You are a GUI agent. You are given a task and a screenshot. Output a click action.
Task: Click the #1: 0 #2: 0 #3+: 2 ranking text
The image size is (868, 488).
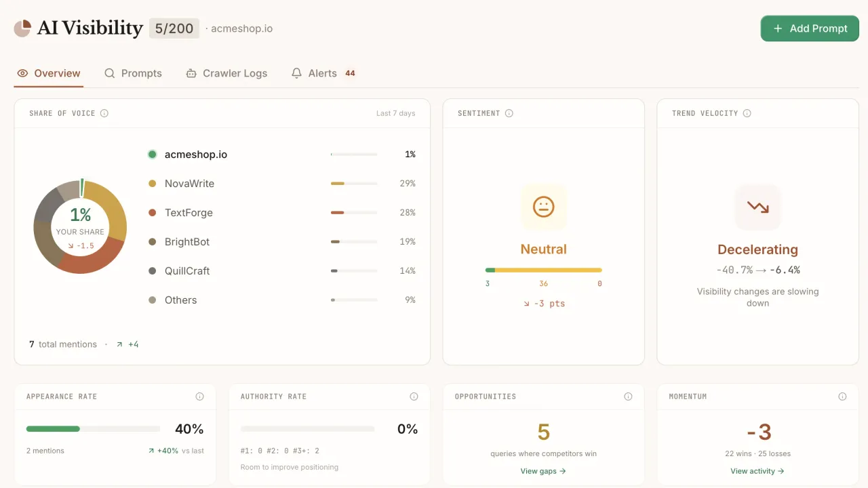[x=280, y=451]
